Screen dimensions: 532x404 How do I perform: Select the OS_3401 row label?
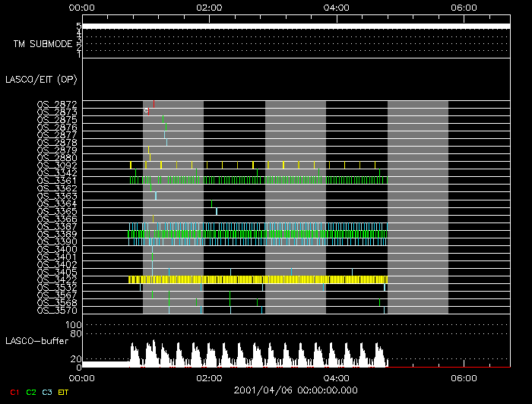point(57,257)
